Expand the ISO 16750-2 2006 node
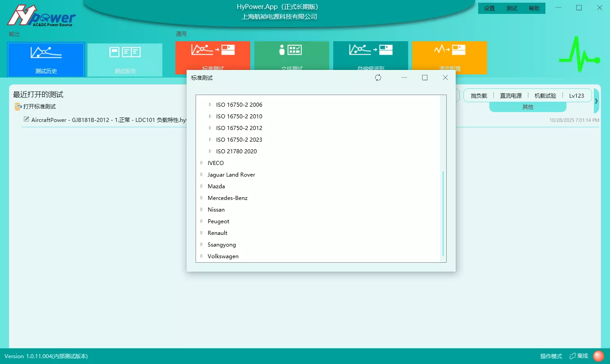This screenshot has width=610, height=364. pos(210,104)
